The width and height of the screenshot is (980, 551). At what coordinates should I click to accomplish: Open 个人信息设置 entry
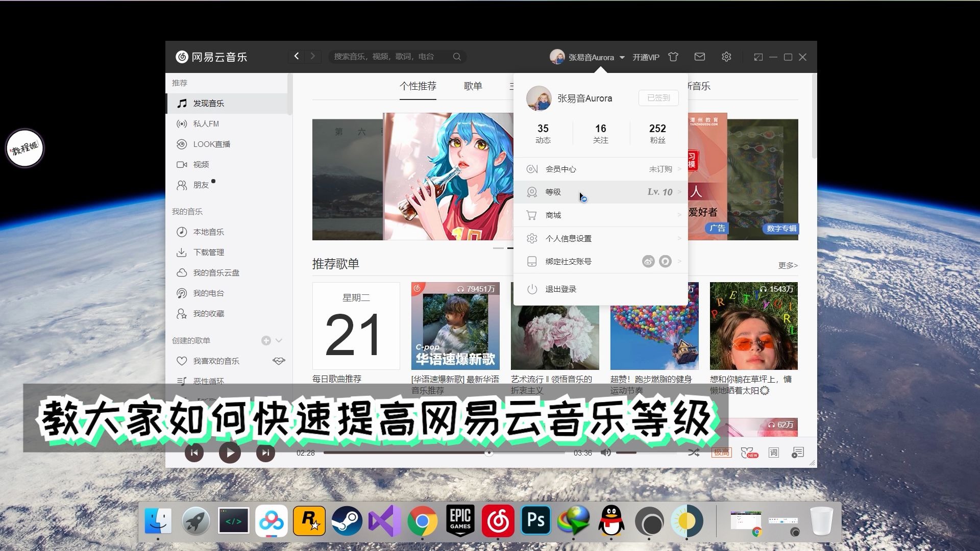(x=601, y=238)
